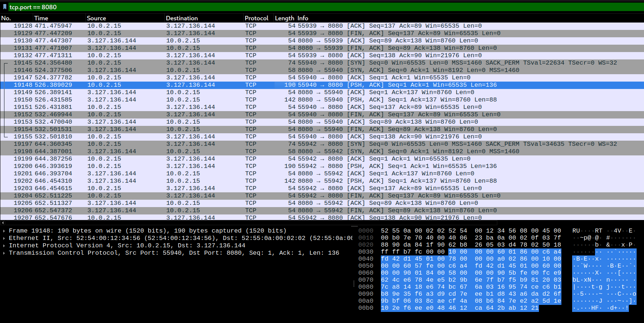Viewport: 644px width, 323px height.
Task: Select packet 19200 PSH, ACK row
Action: pyautogui.click(x=322, y=166)
